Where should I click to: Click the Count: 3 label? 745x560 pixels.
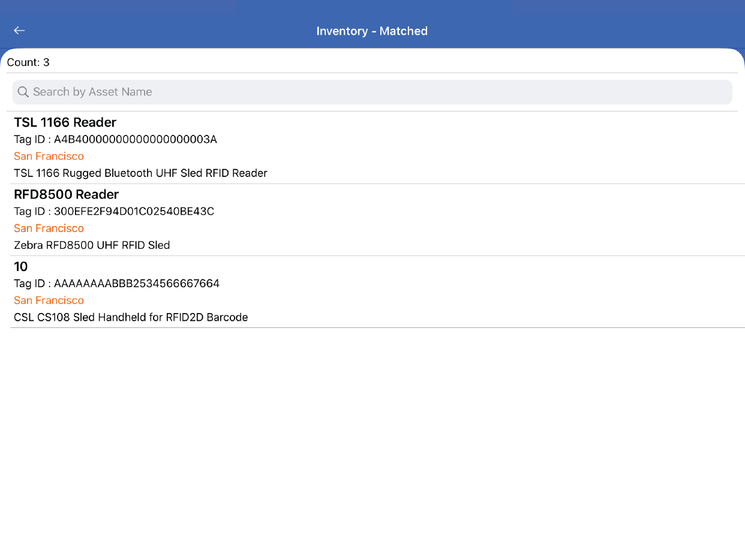coord(28,62)
